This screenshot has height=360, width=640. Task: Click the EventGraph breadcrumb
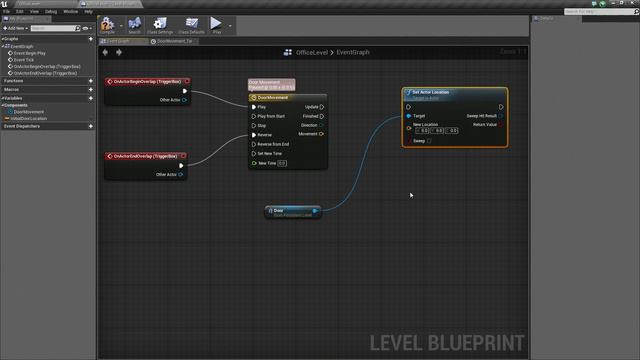(x=353, y=52)
